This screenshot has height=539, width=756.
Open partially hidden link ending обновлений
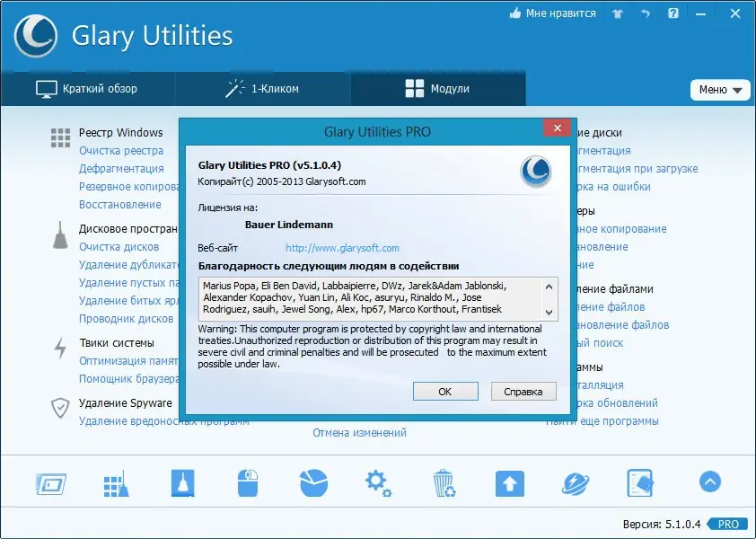pos(615,403)
